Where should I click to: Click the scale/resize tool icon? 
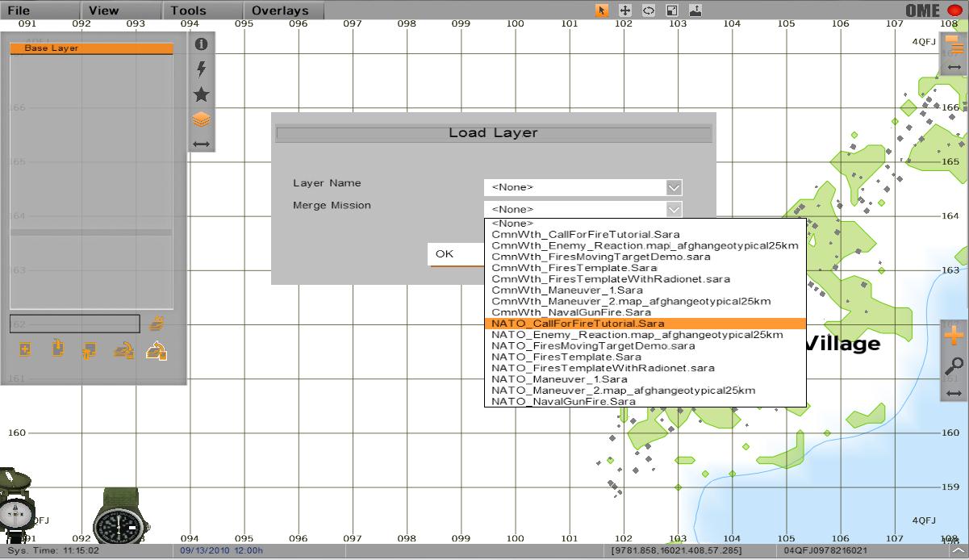click(x=671, y=10)
